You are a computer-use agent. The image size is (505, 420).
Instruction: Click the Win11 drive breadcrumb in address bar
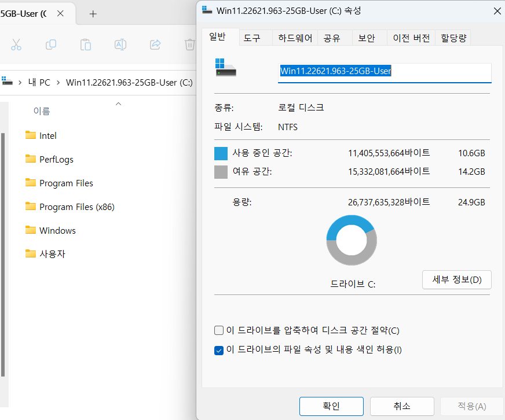pyautogui.click(x=129, y=82)
